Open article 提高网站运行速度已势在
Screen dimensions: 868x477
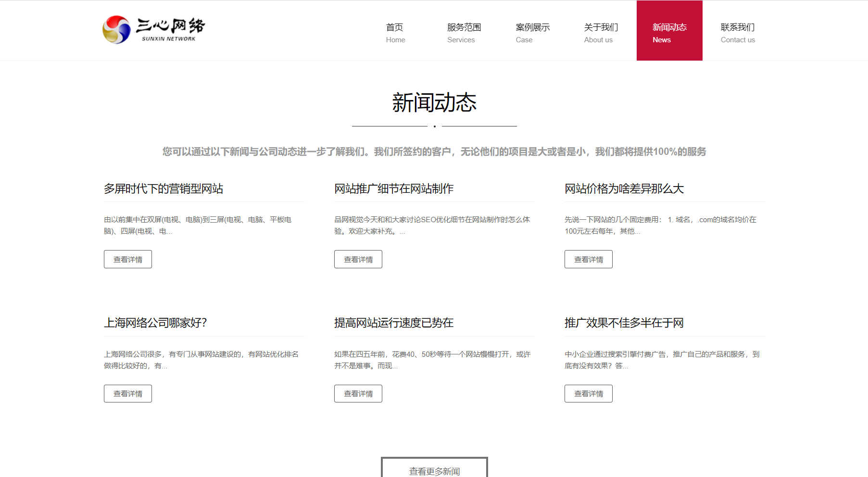pyautogui.click(x=394, y=323)
